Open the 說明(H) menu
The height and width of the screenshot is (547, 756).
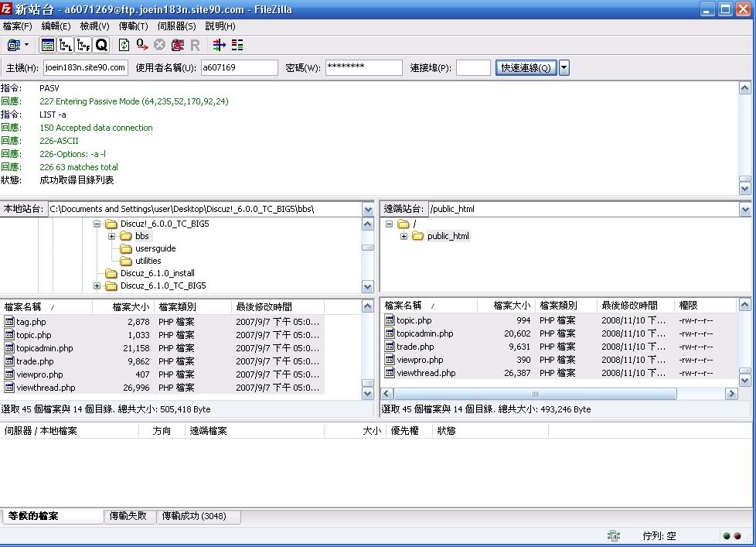pyautogui.click(x=220, y=26)
